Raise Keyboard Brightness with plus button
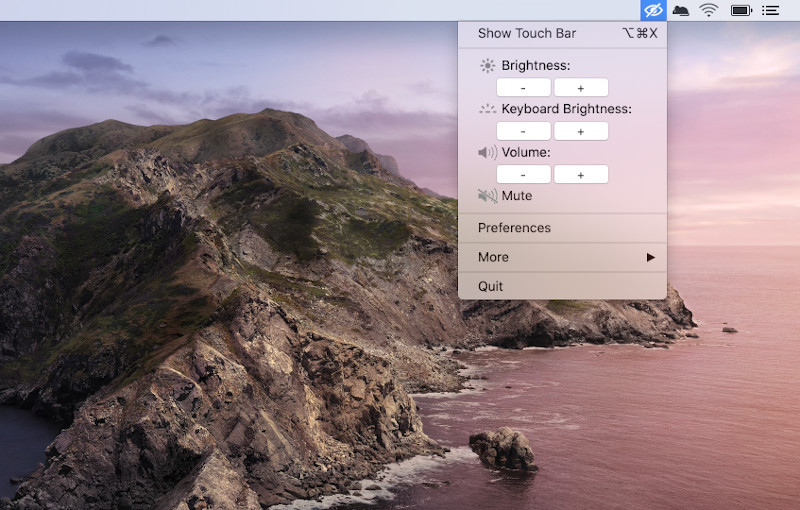This screenshot has height=510, width=800. click(x=581, y=131)
